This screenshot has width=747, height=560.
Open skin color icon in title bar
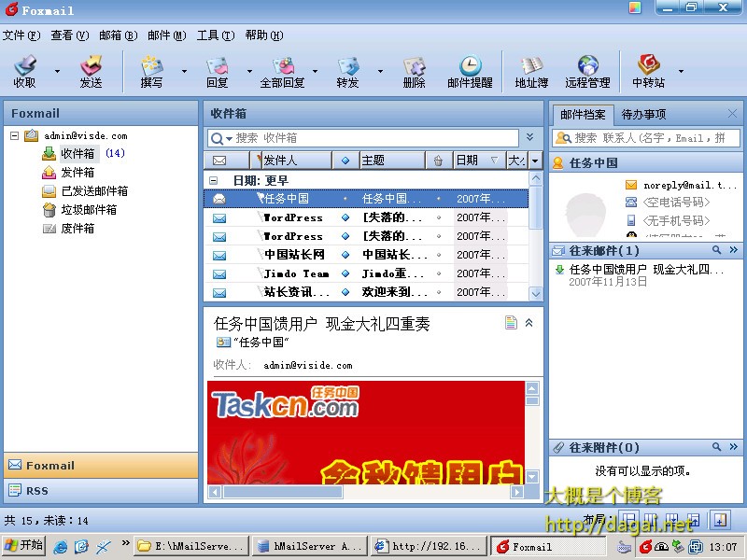coord(635,7)
